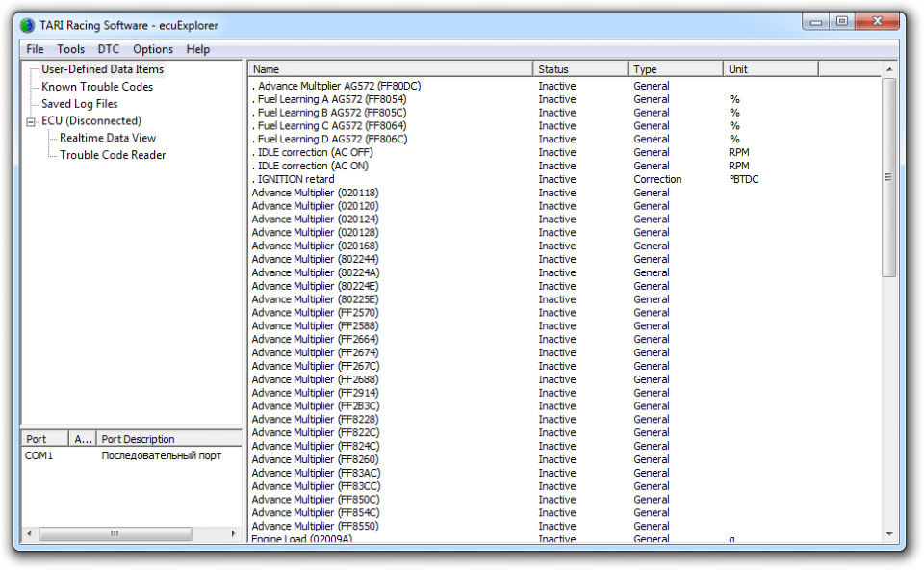Click the A... column header in port list
Image resolution: width=924 pixels, height=570 pixels.
(x=83, y=438)
